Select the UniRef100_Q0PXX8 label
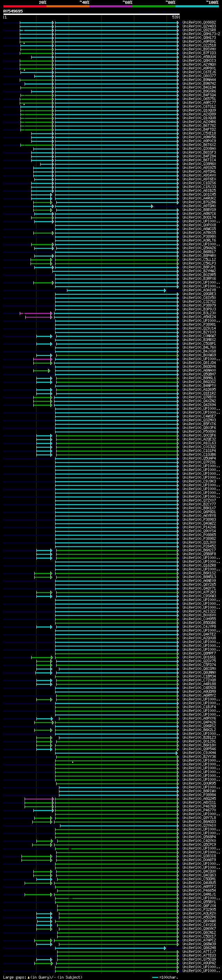This screenshot has width=222, height=980. click(x=199, y=225)
